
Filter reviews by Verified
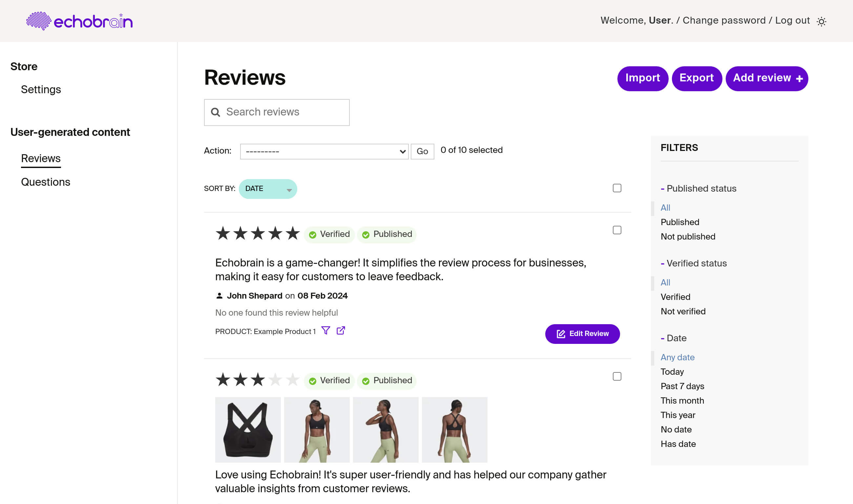coord(676,297)
